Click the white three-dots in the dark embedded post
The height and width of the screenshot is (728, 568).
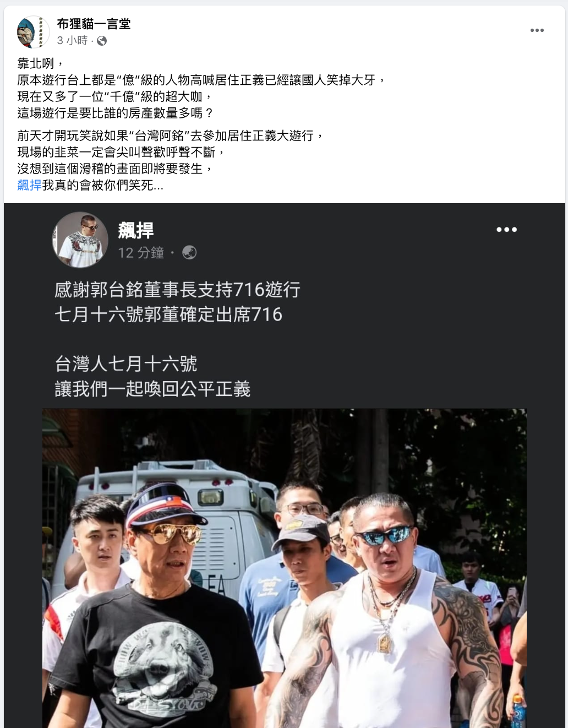tap(506, 230)
